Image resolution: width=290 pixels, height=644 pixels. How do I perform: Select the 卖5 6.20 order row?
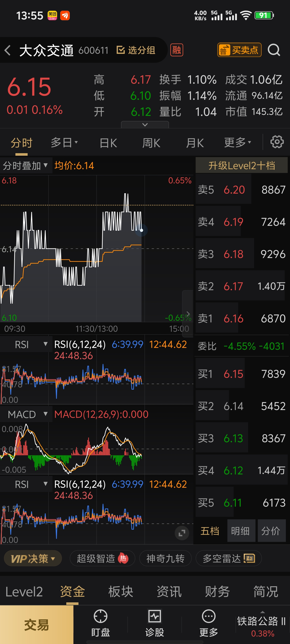coord(242,190)
